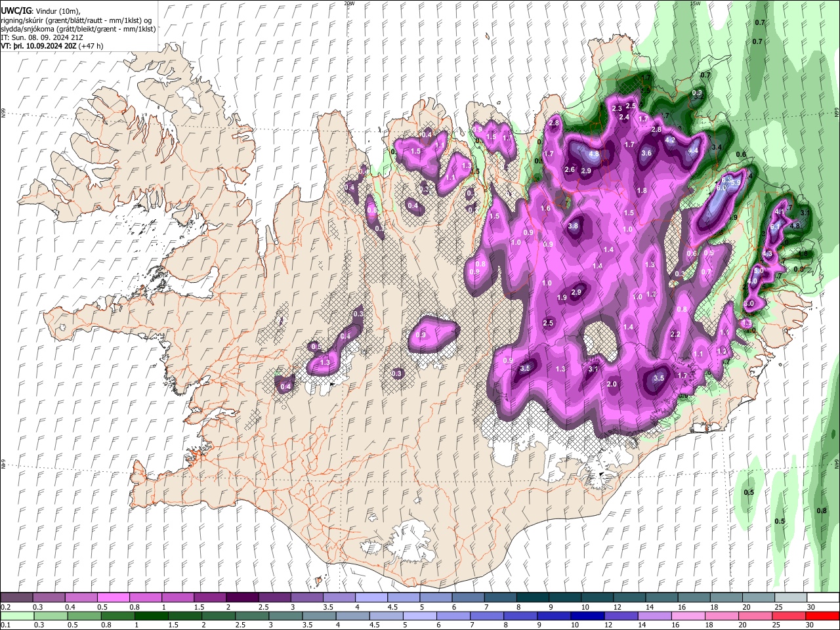Screen dimensions: 840x630
Task: Select the 3.6 snowfall value on map
Action: point(646,153)
